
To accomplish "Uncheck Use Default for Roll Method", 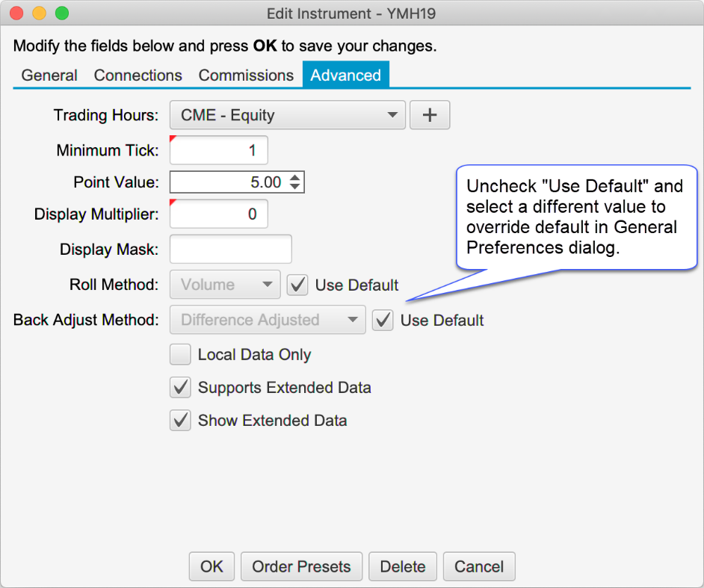I will click(x=297, y=285).
